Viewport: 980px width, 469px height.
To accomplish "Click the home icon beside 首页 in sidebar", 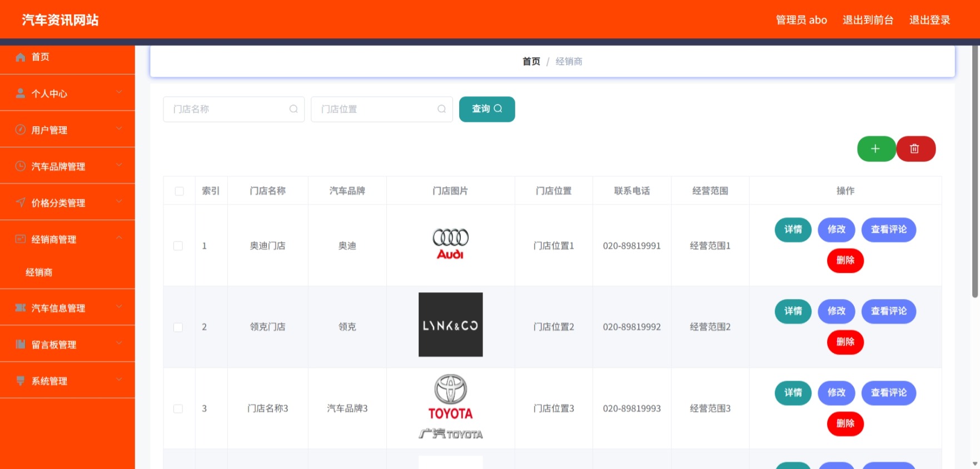I will 21,57.
